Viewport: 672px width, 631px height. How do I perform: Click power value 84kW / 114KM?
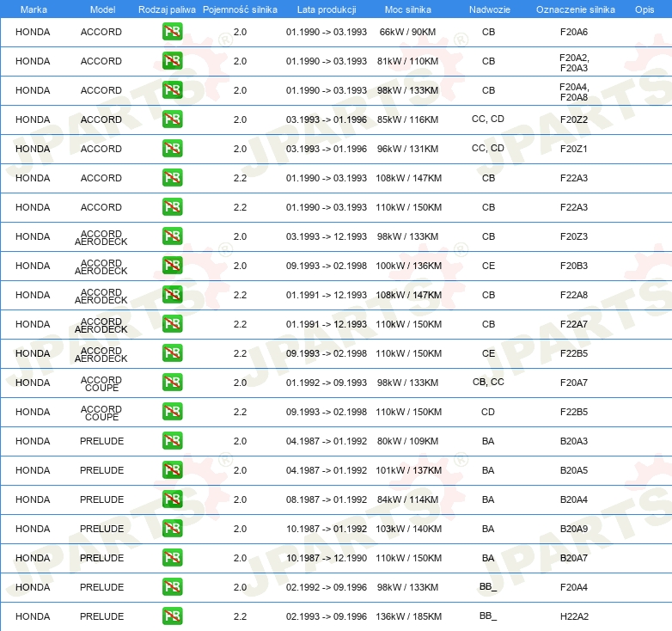[x=407, y=499]
